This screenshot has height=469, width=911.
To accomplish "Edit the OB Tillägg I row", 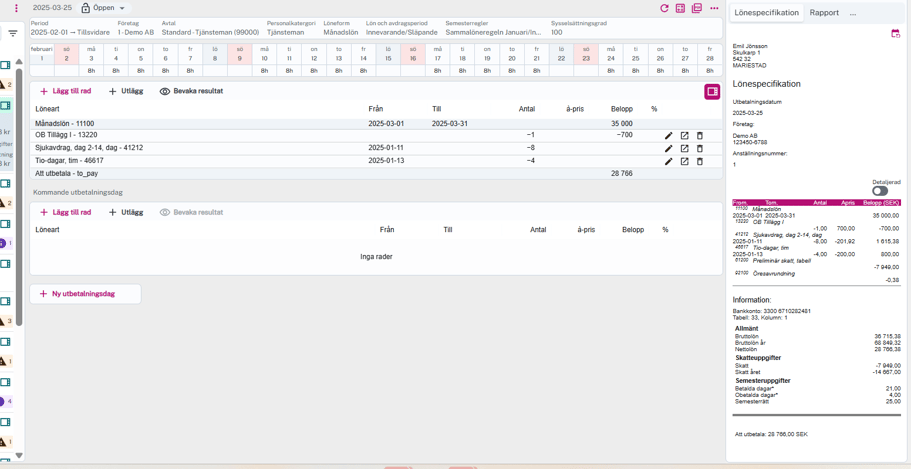I will pos(669,135).
